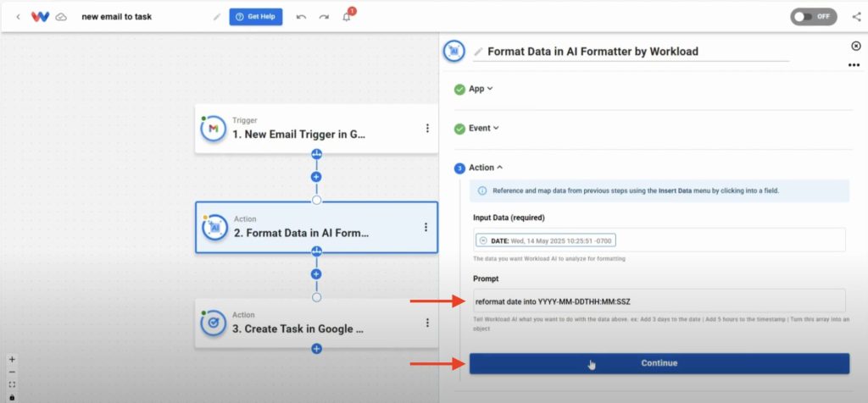The width and height of the screenshot is (868, 403).
Task: Open the notifications bell
Action: [347, 17]
